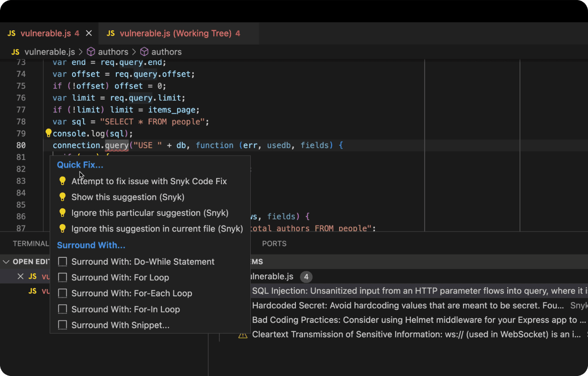Open the Ports panel tab

[274, 244]
